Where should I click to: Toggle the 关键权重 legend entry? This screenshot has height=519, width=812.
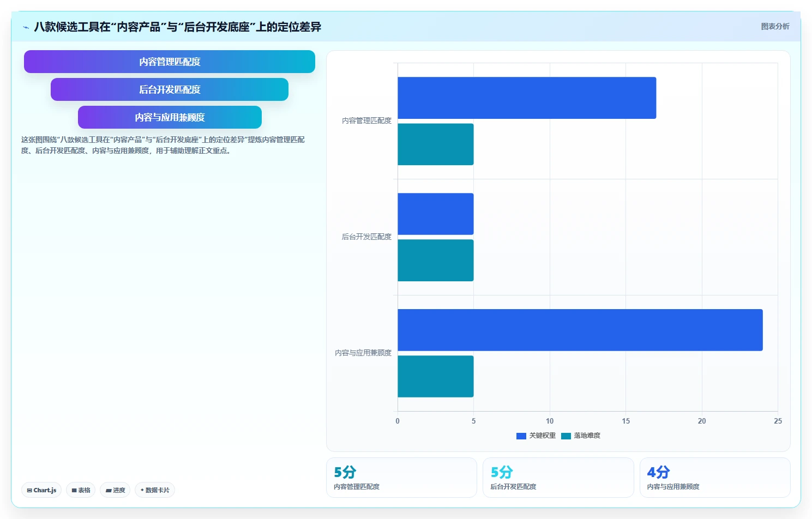coord(536,436)
